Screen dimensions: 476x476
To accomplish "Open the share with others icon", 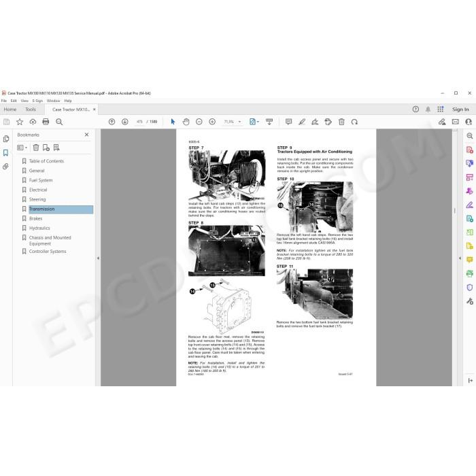I will tap(469, 122).
